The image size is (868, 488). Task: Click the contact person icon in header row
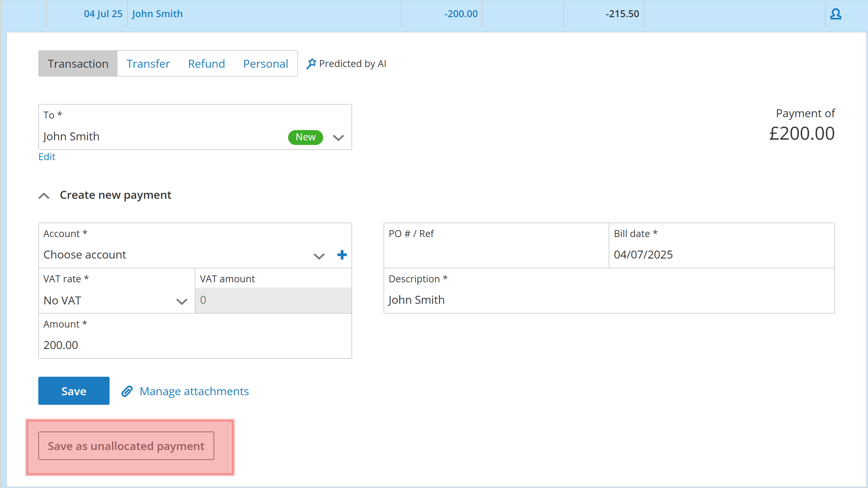click(835, 14)
